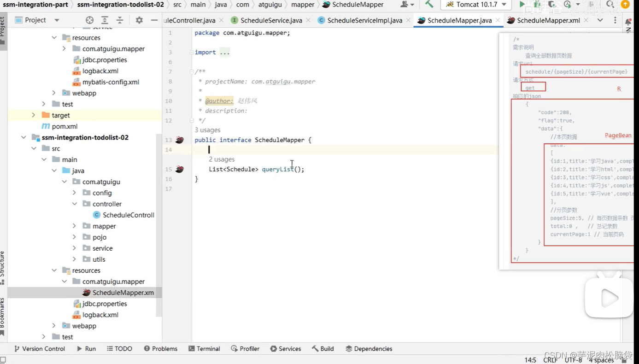Click the Profiler run icon in toolbar

(567, 4)
